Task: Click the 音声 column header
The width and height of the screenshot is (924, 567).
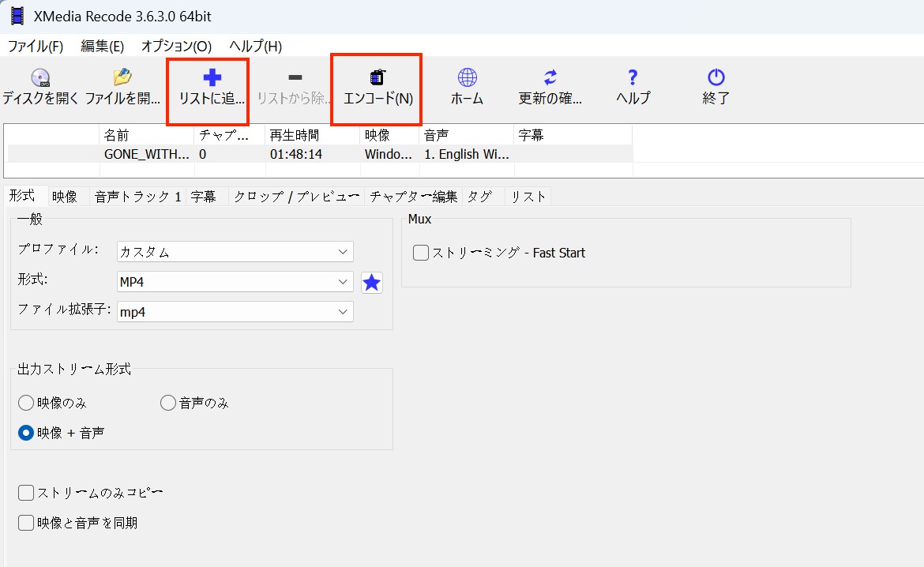Action: [x=467, y=135]
